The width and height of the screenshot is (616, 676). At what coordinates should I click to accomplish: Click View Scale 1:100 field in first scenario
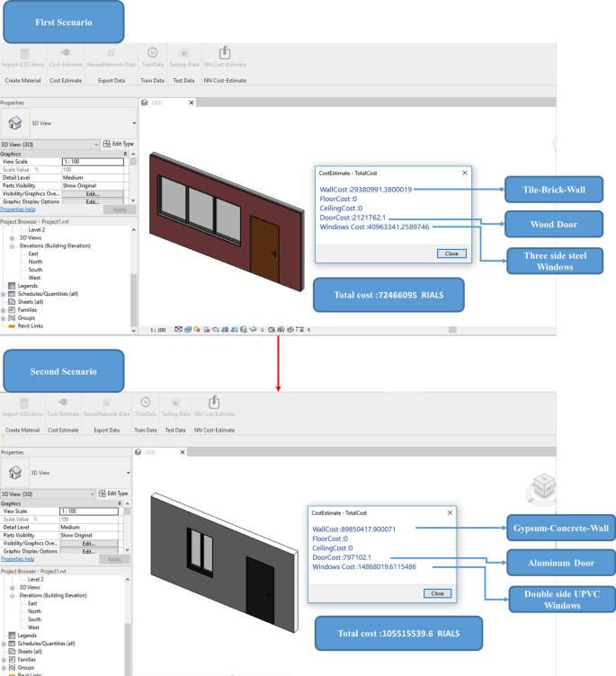point(93,162)
